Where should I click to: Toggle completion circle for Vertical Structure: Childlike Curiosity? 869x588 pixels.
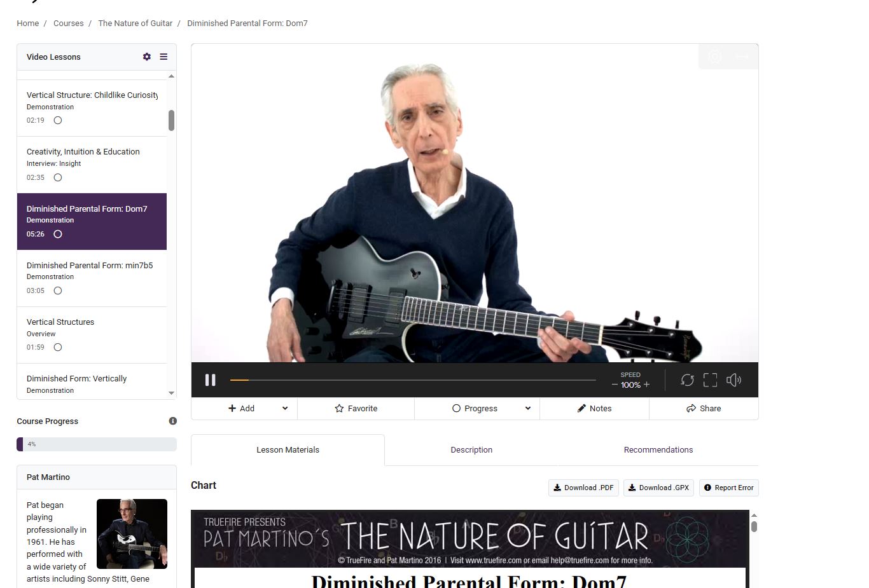pos(58,120)
